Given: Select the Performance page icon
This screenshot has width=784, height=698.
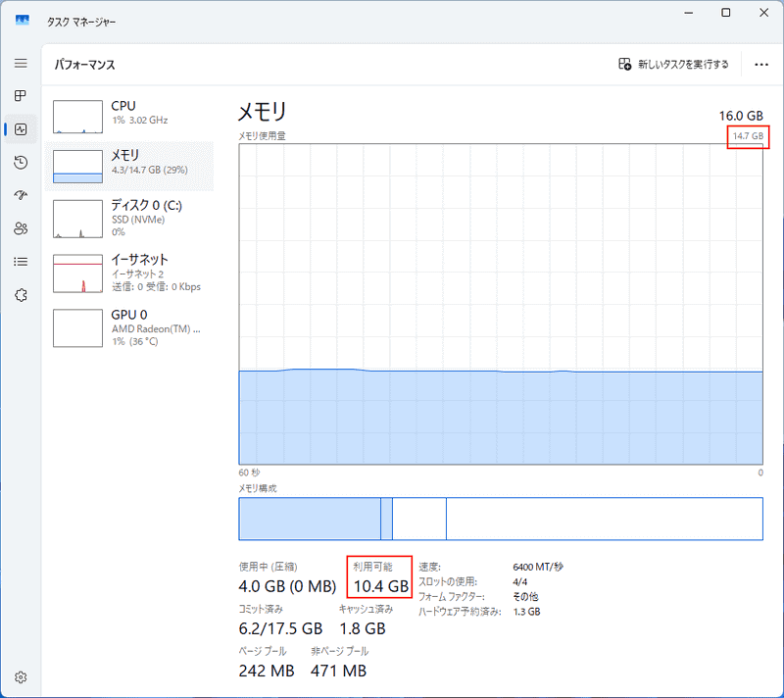Looking at the screenshot, I should coord(20,128).
